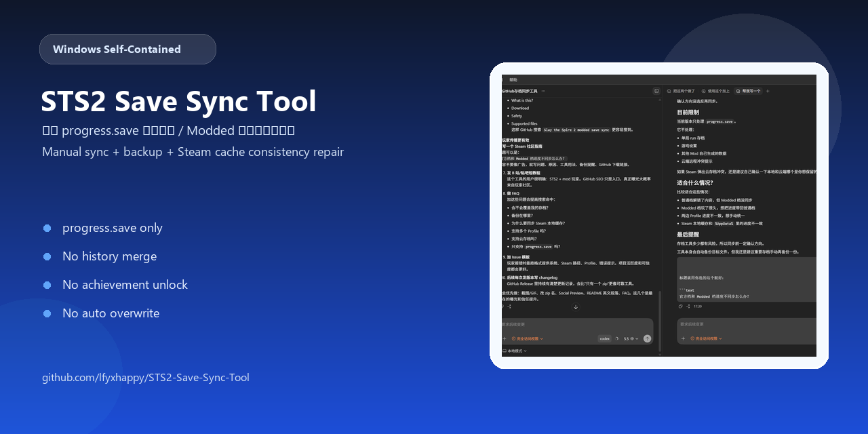The width and height of the screenshot is (868, 434).
Task: Click the plus attach icon in the right composer
Action: point(683,338)
